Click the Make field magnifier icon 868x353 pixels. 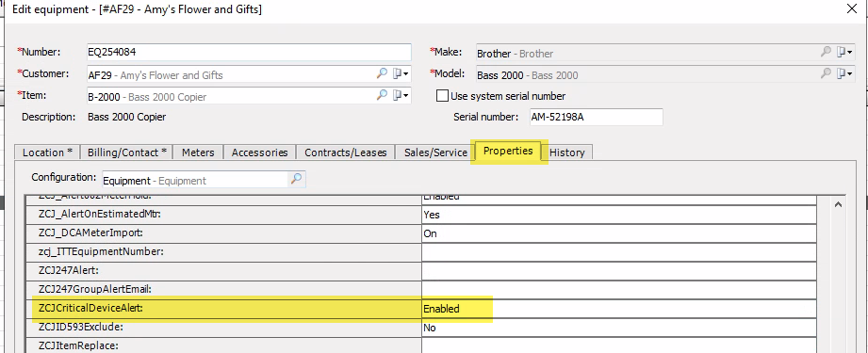coord(826,52)
